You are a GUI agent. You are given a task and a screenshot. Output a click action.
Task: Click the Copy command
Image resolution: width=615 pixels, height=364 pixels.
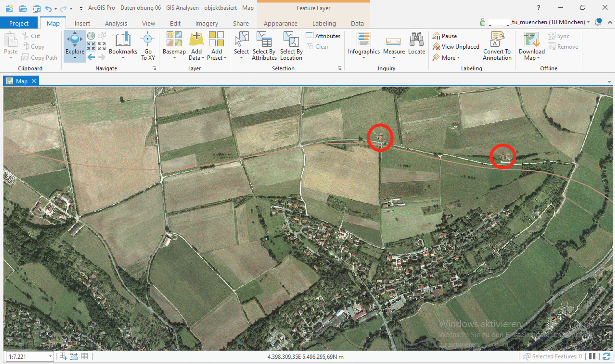[x=33, y=47]
